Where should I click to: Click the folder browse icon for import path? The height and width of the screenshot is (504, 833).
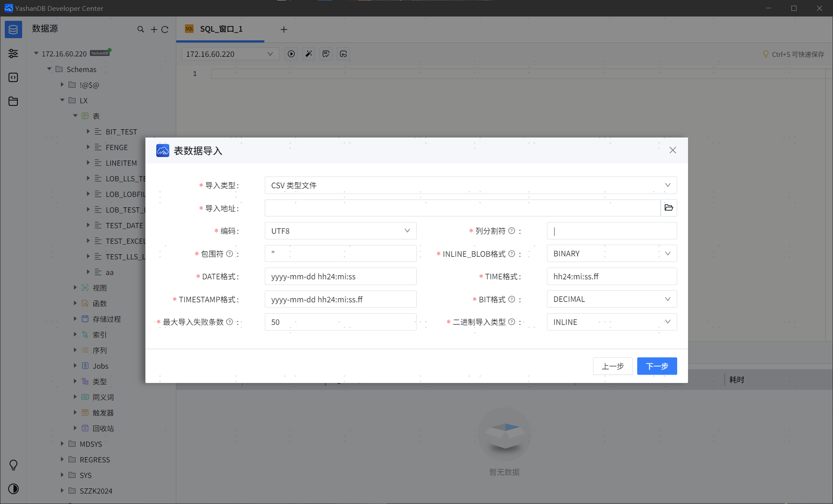click(x=668, y=208)
